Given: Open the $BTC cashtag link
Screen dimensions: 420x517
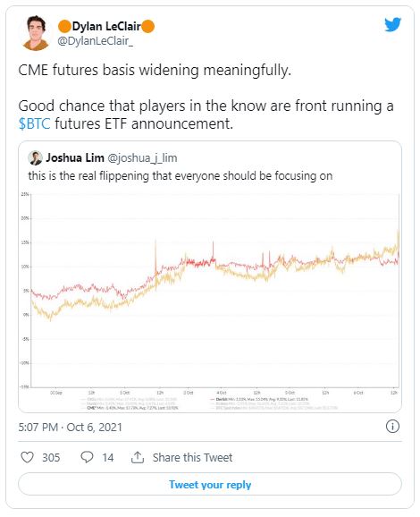Looking at the screenshot, I should pos(34,124).
